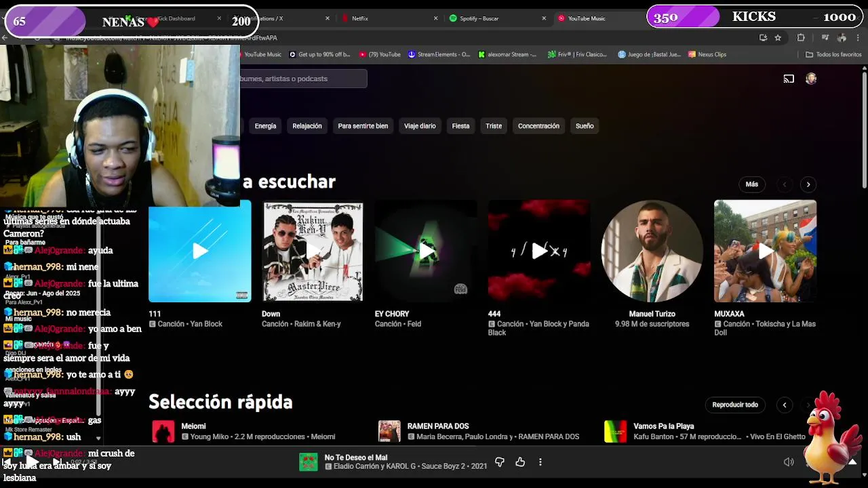Viewport: 868px width, 488px height.
Task: Select the Relajación mood chip
Action: [x=307, y=126]
